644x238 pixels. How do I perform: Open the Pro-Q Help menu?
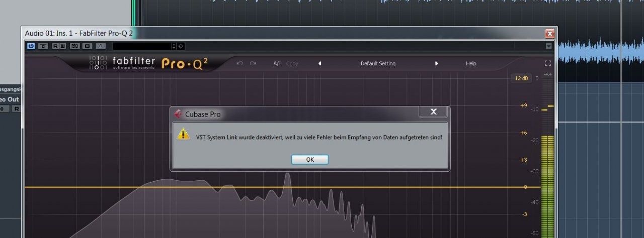click(471, 64)
